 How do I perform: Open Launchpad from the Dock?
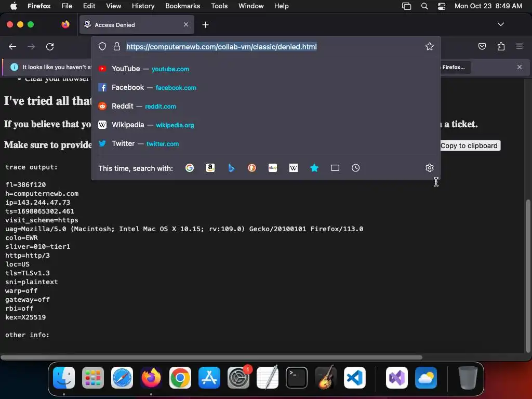pos(93,377)
